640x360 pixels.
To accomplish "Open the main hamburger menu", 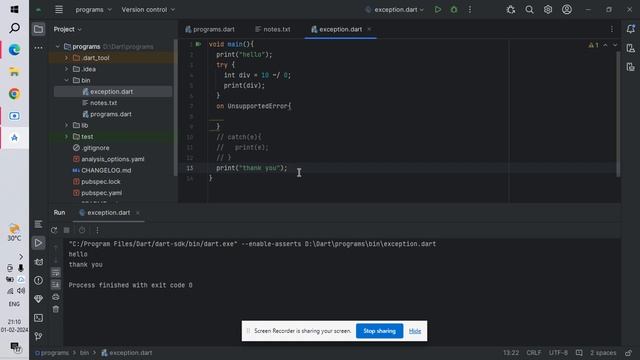I will pyautogui.click(x=59, y=9).
